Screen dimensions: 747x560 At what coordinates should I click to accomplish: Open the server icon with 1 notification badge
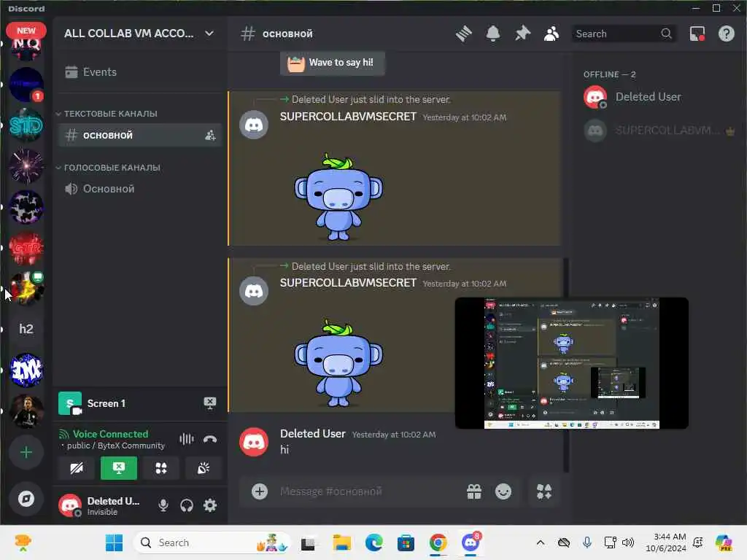coord(26,85)
